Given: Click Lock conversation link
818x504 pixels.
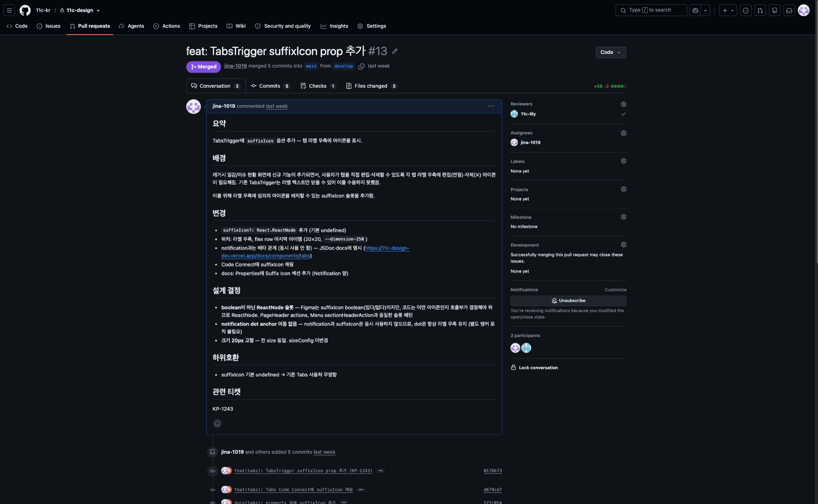Looking at the screenshot, I should (534, 368).
